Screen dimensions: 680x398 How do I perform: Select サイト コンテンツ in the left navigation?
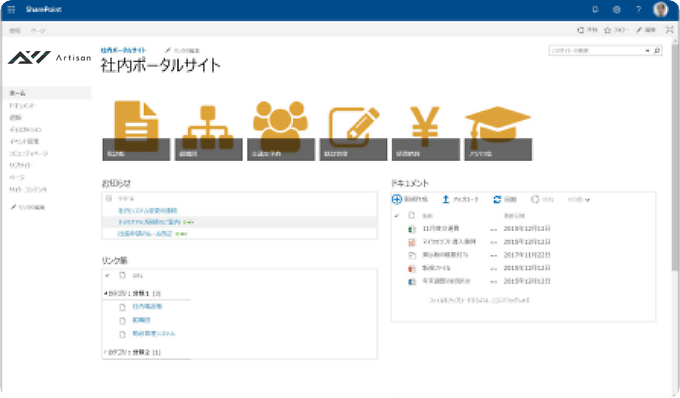point(28,189)
